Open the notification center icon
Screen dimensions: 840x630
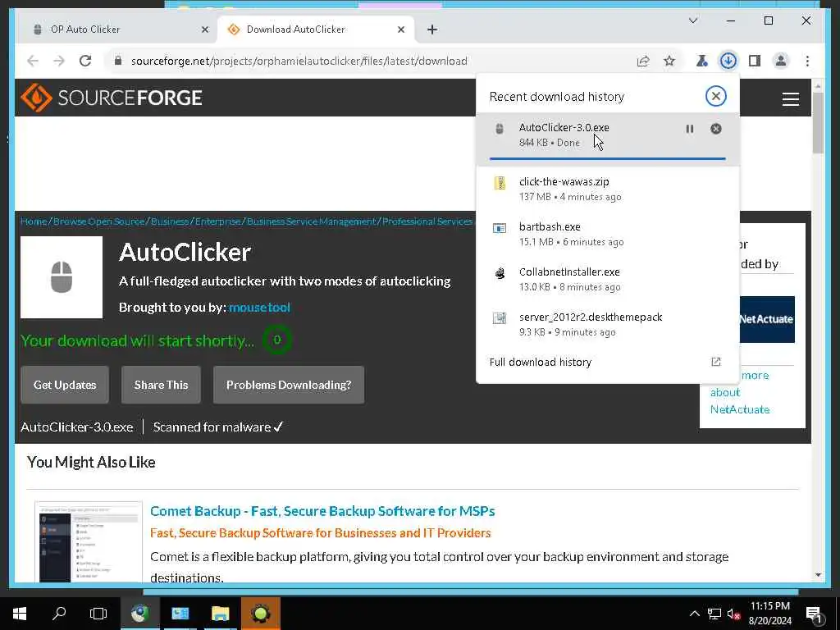click(x=815, y=614)
